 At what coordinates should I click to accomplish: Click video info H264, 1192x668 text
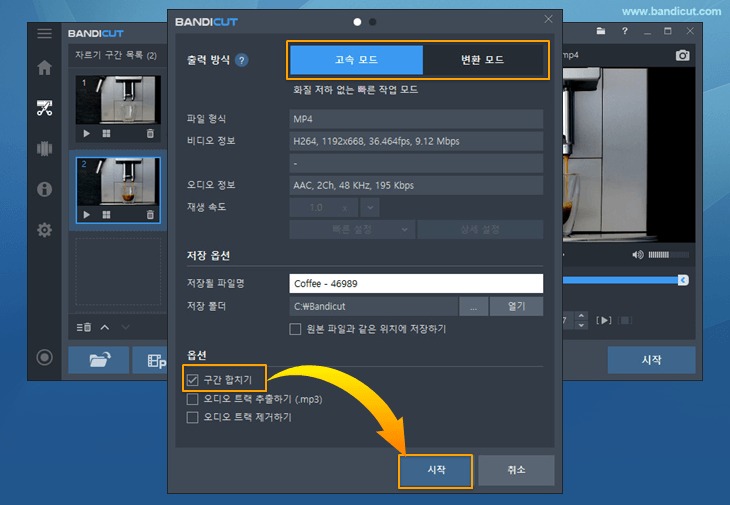[x=376, y=141]
